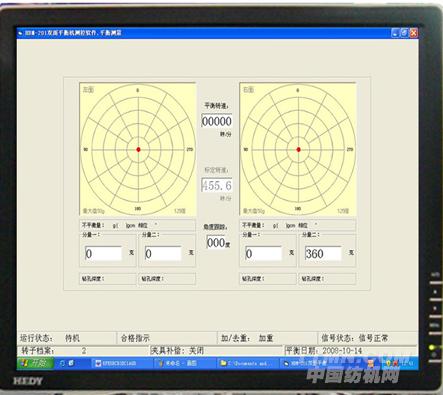Click the 角度跟踪 000 angle field

(216, 242)
